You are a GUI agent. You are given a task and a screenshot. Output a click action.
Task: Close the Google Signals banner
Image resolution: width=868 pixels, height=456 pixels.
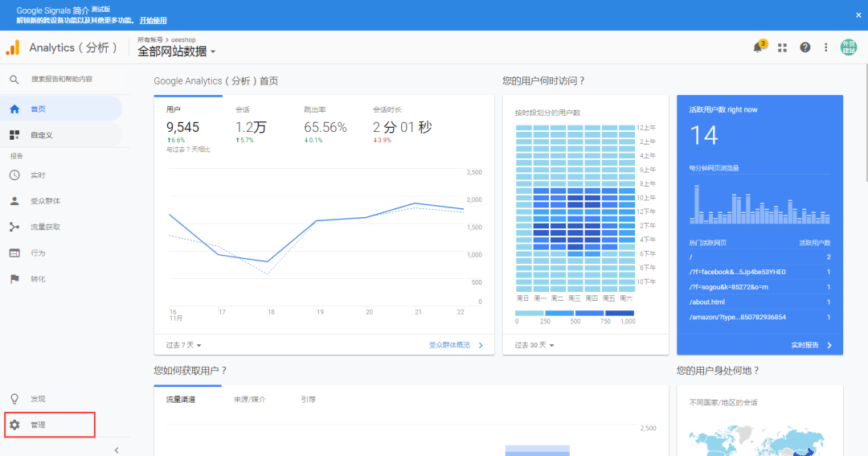click(858, 15)
